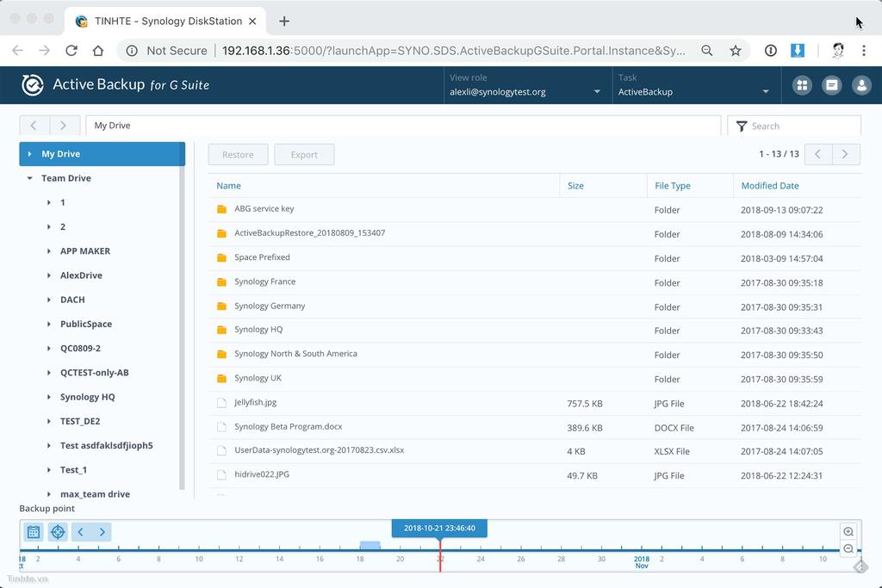The height and width of the screenshot is (588, 882).
Task: Select TEST_DE2 in the tree
Action: pos(80,421)
